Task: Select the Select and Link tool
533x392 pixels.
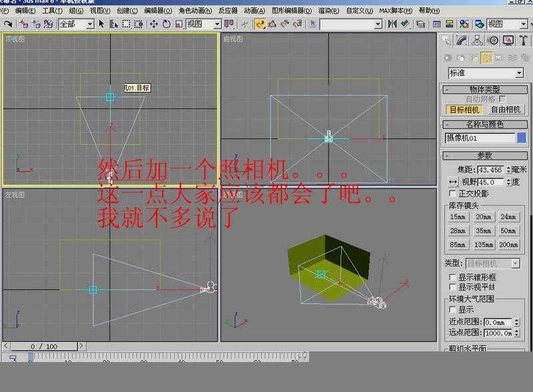Action: point(23,24)
